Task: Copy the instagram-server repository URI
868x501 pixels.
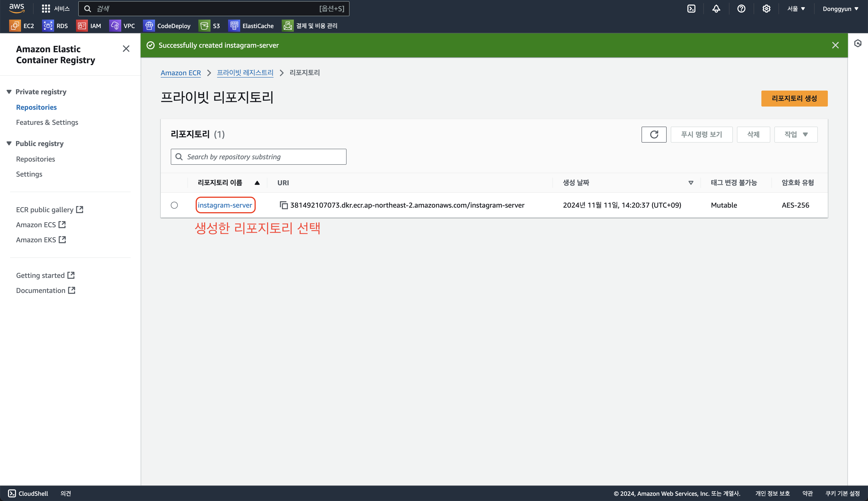Action: click(x=283, y=205)
